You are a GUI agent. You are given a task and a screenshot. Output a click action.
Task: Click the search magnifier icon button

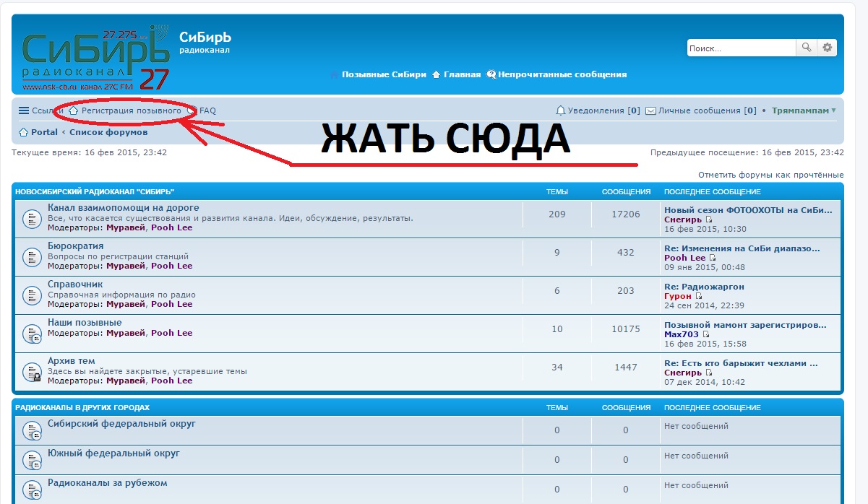(x=806, y=48)
